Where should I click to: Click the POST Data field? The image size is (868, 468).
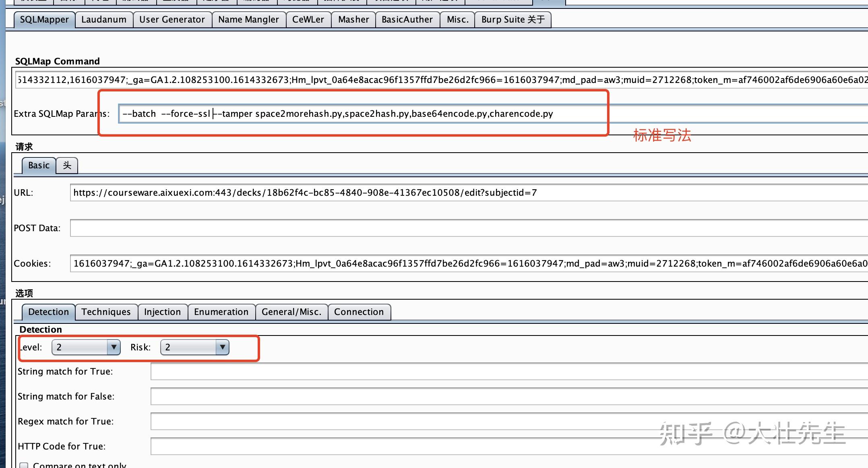tap(322, 228)
